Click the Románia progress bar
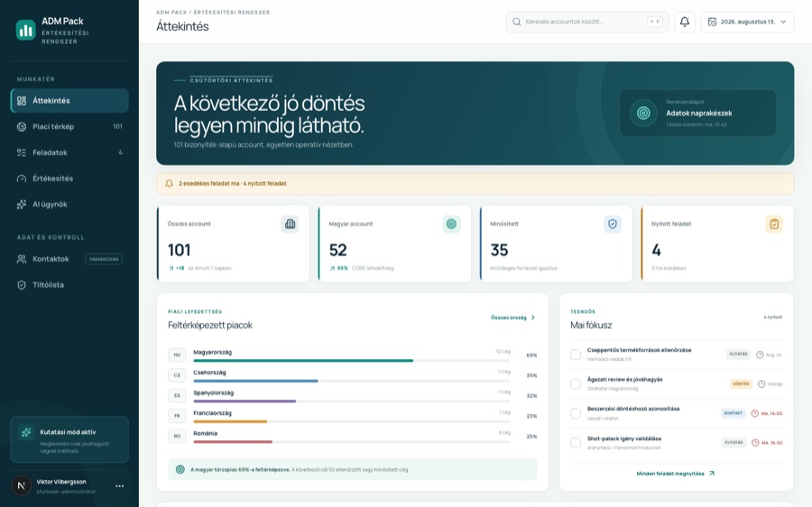812x507 pixels. (x=352, y=442)
